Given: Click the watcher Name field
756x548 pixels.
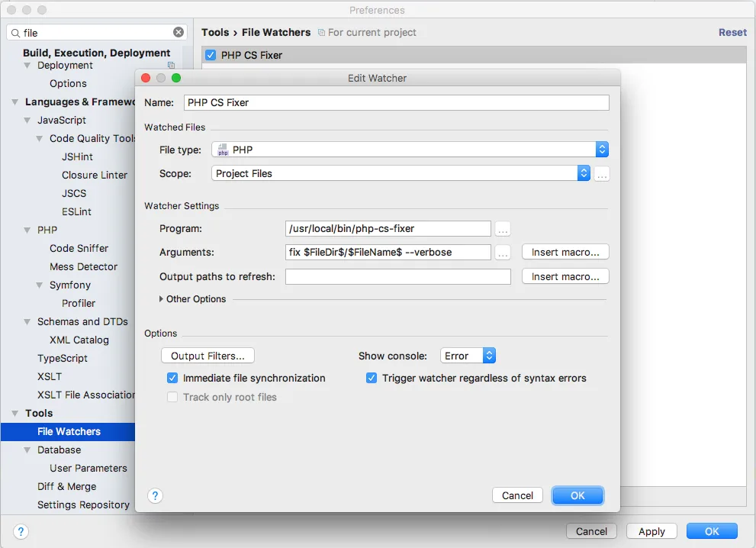Looking at the screenshot, I should tap(397, 103).
